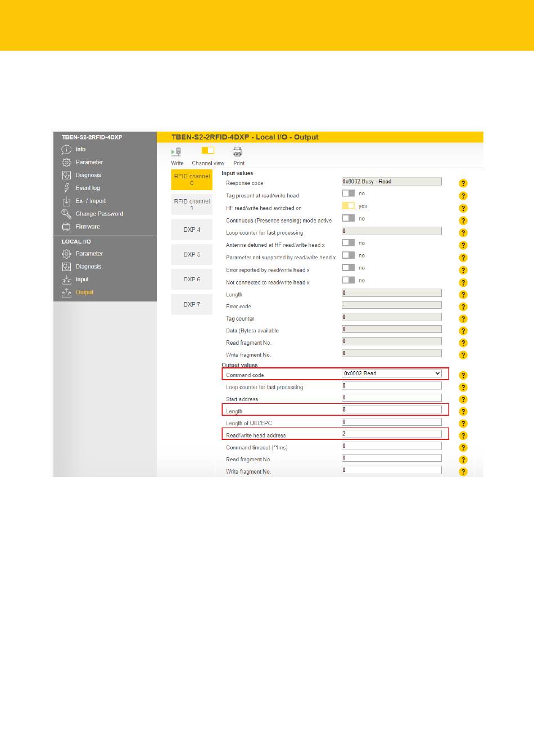Open Ex- / Import page

(x=90, y=201)
